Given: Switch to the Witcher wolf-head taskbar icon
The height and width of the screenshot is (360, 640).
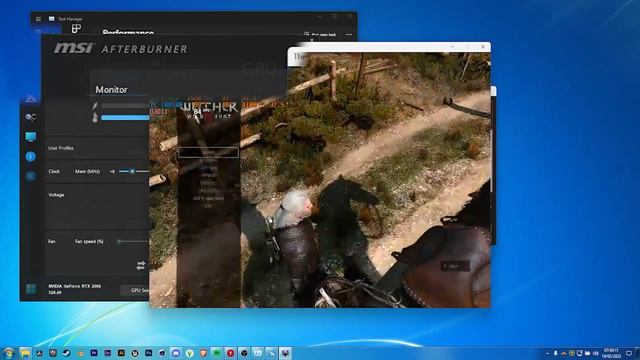Looking at the screenshot, I should (285, 353).
